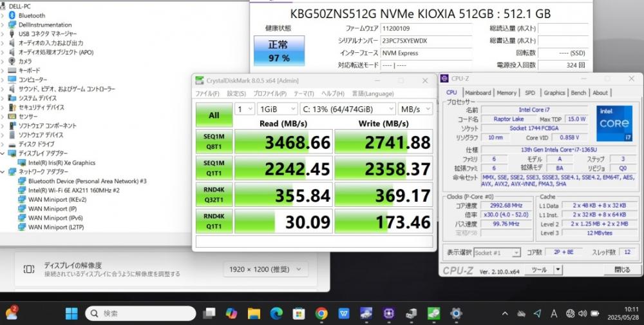The height and width of the screenshot is (325, 644).
Task: Click the WAN Miniport (IKEv2) adapter icon
Action: [x=22, y=199]
